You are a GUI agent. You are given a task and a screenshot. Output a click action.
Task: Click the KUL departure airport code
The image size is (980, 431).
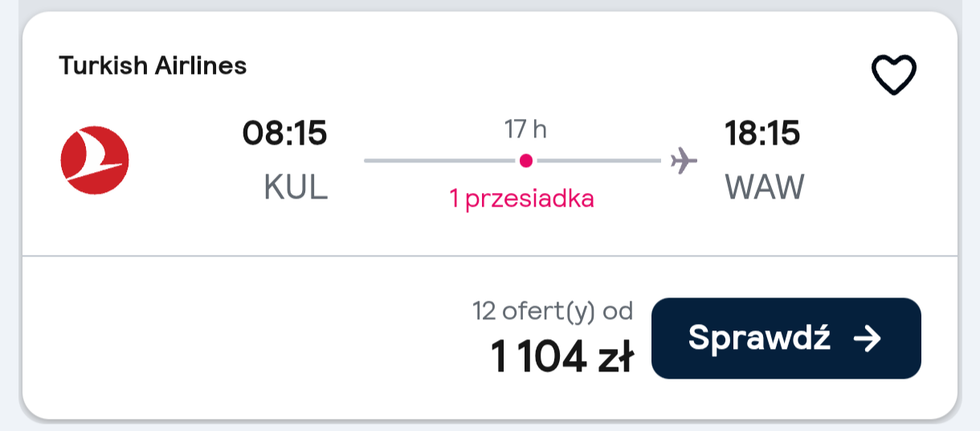tap(296, 188)
